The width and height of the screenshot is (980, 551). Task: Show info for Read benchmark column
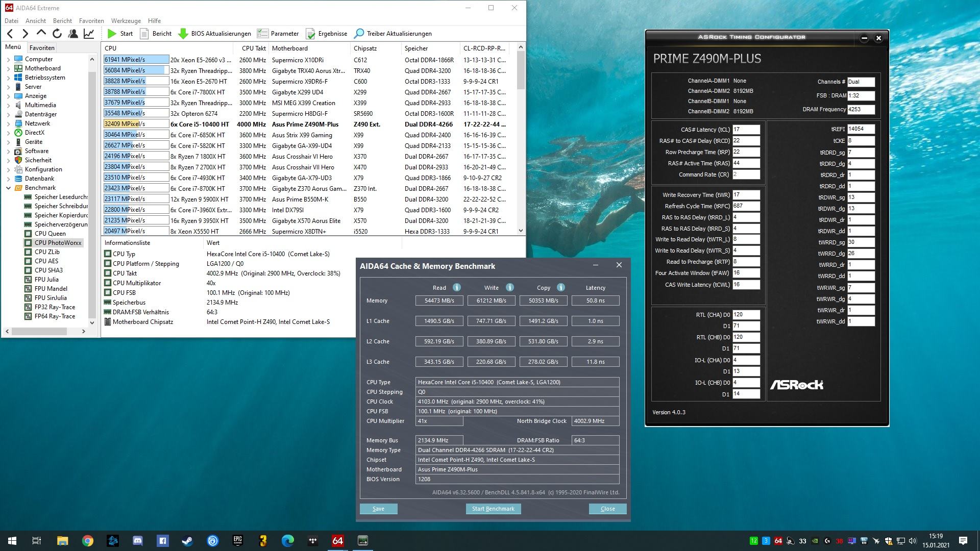tap(457, 287)
